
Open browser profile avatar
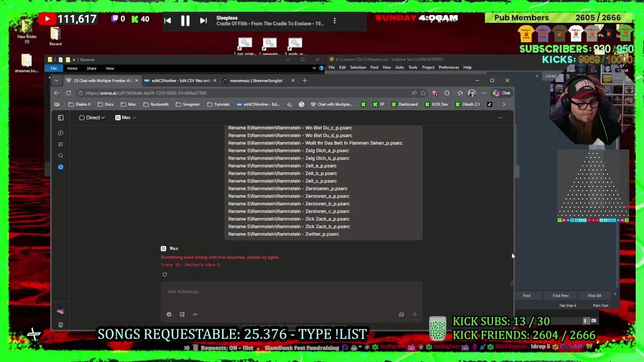tap(471, 93)
